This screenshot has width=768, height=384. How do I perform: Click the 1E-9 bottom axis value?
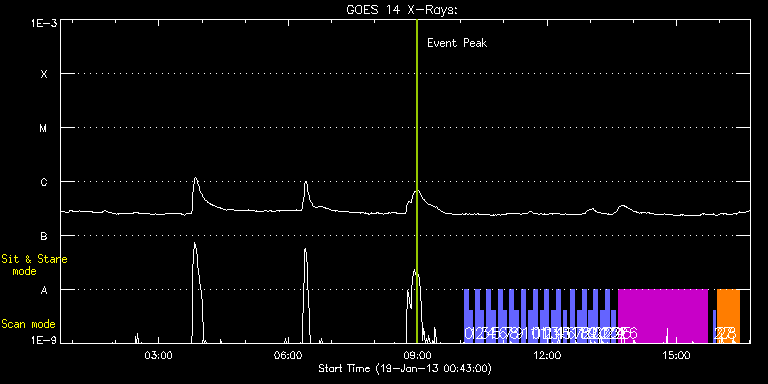(44, 340)
